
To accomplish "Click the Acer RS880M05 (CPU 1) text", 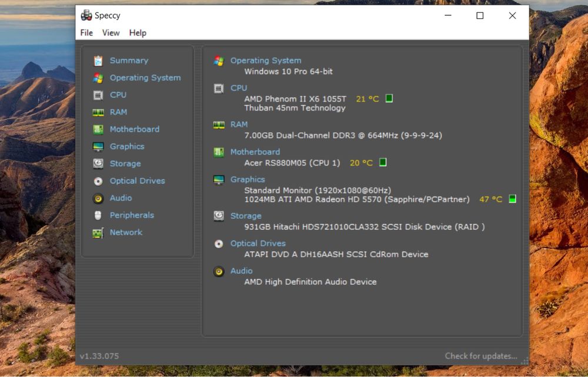I will [x=292, y=163].
